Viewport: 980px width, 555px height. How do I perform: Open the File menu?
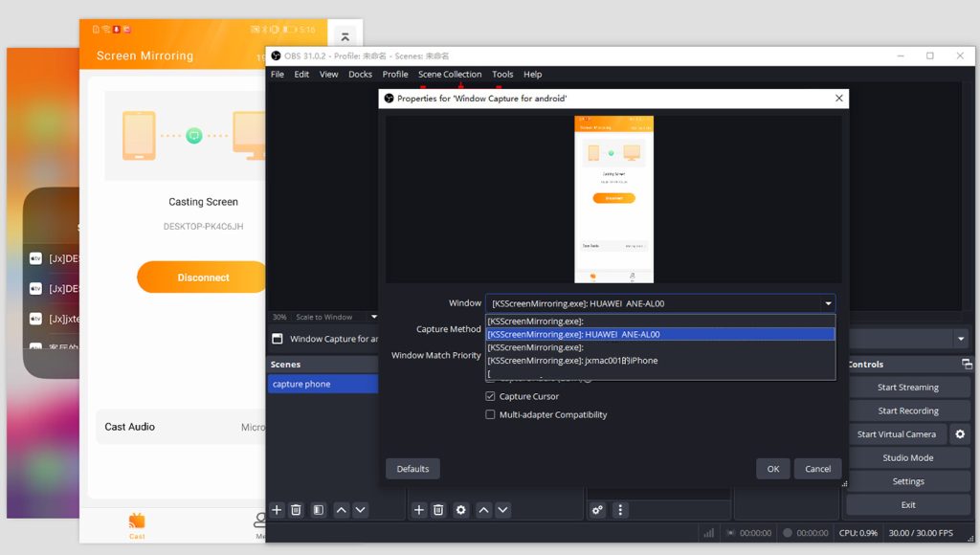[278, 74]
